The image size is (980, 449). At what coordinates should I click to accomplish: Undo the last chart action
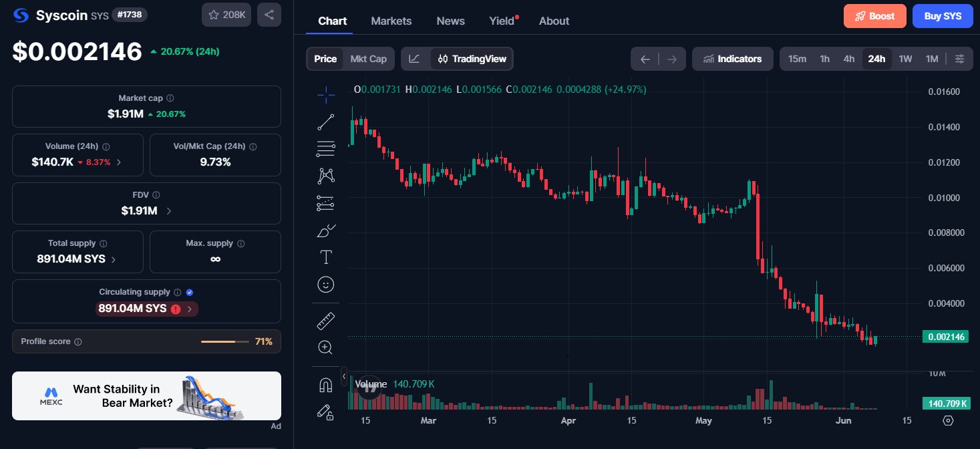click(645, 59)
